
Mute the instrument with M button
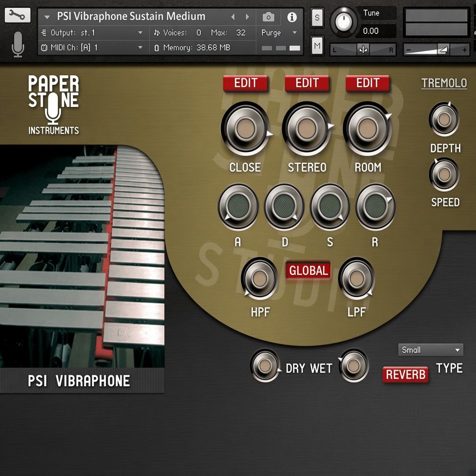317,46
